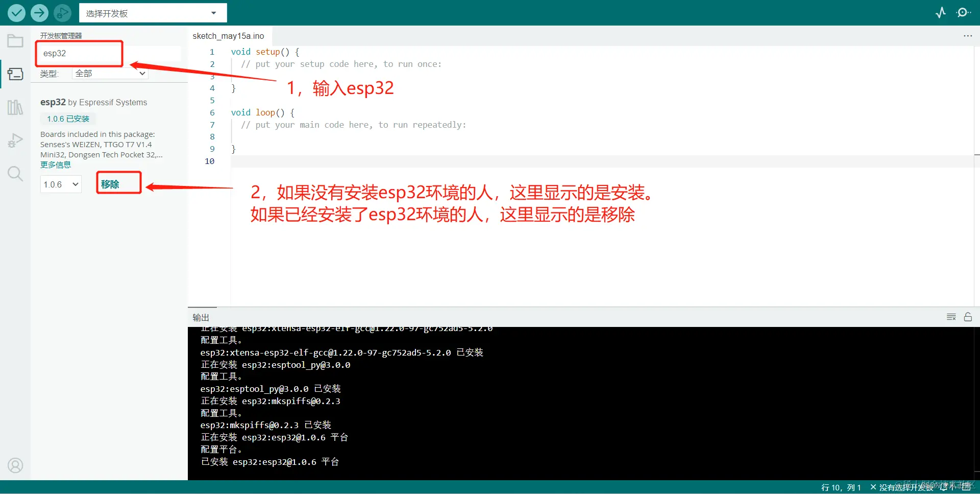Open the Serial Plotter icon
The width and height of the screenshot is (980, 494).
coord(941,12)
